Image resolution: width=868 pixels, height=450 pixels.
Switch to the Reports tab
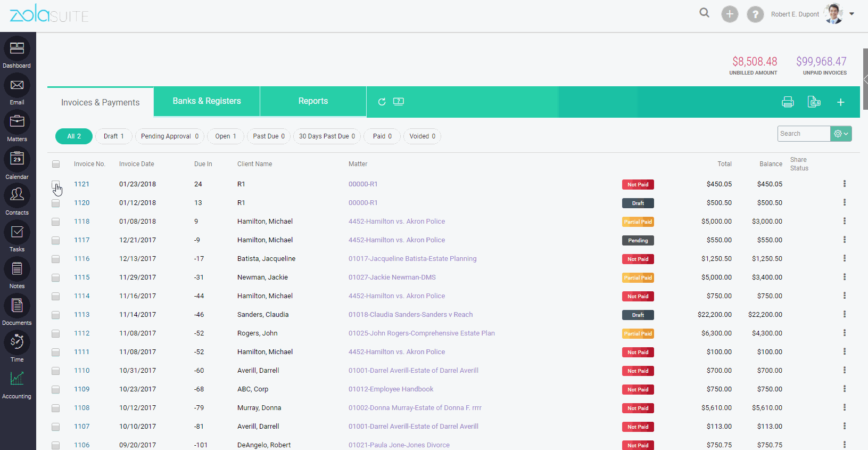313,101
